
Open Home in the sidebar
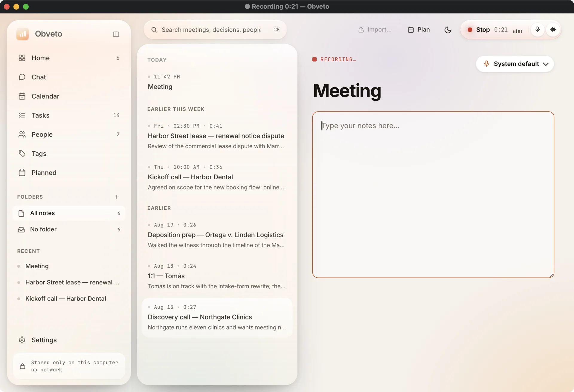pyautogui.click(x=69, y=58)
